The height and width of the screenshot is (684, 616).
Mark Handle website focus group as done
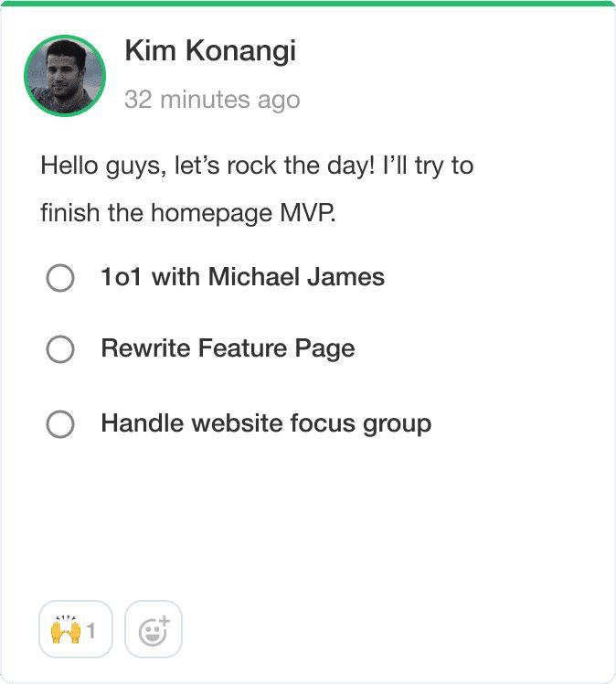(x=60, y=424)
